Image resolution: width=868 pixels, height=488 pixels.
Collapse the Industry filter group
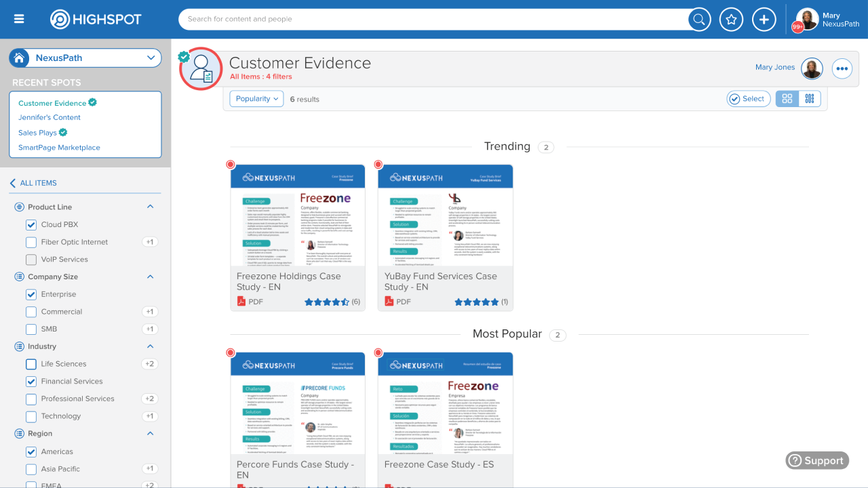click(x=151, y=346)
